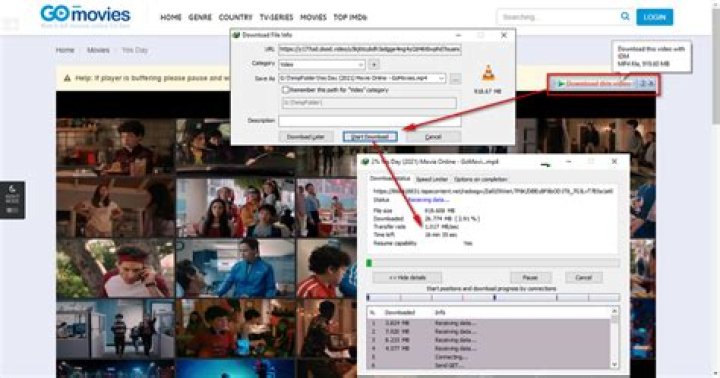The image size is (720, 378).
Task: Click IDM icon in download progress title bar
Action: [x=365, y=162]
